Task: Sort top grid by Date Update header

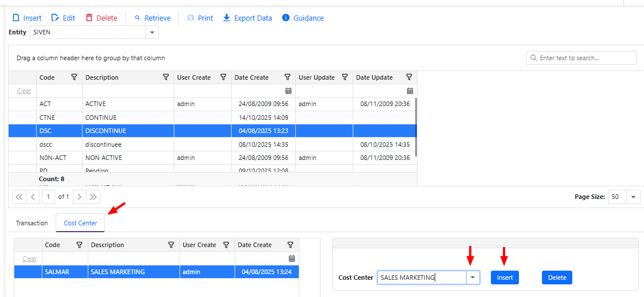Action: 374,77
